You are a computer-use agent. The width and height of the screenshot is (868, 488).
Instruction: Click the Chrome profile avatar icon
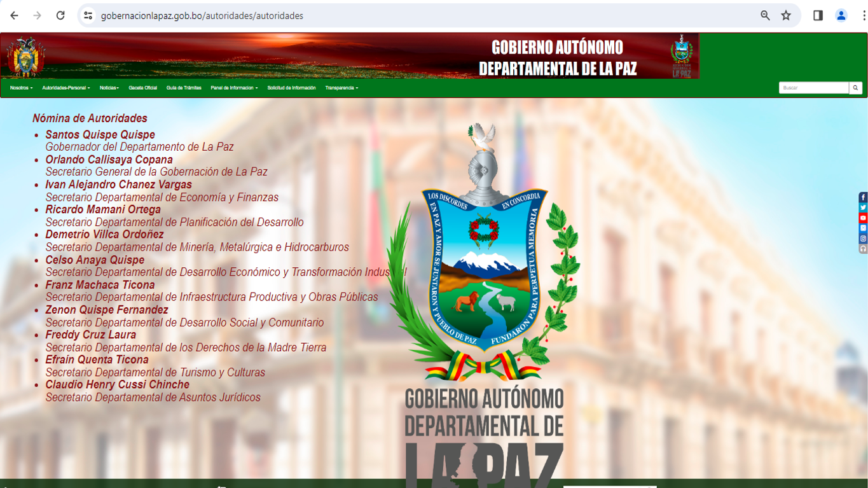pos(841,16)
